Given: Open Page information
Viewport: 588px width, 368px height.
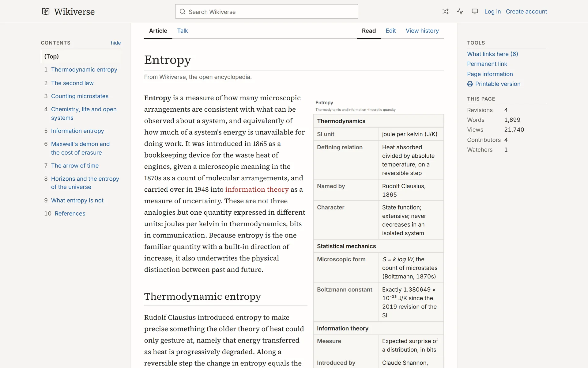Looking at the screenshot, I should 490,74.
